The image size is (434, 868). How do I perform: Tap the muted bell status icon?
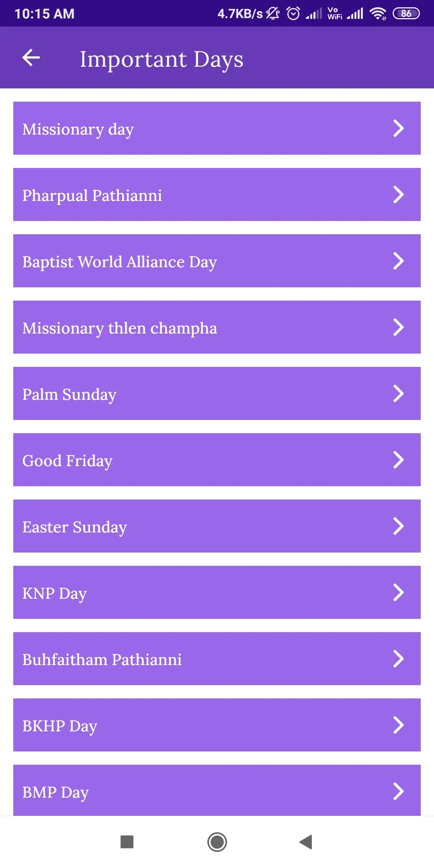tap(273, 13)
